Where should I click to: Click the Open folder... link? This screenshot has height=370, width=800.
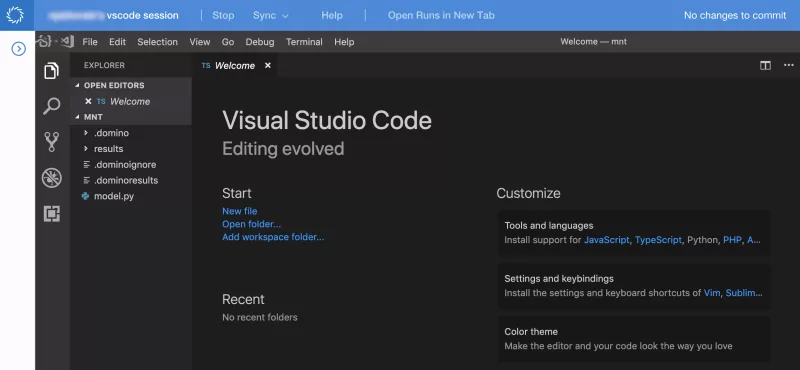[252, 224]
